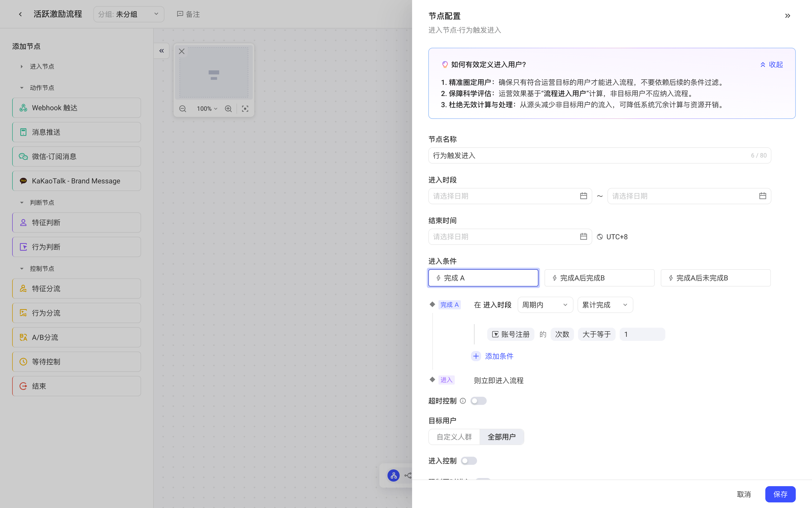The image size is (812, 508).
Task: Open the 周期内 dropdown
Action: pos(545,305)
